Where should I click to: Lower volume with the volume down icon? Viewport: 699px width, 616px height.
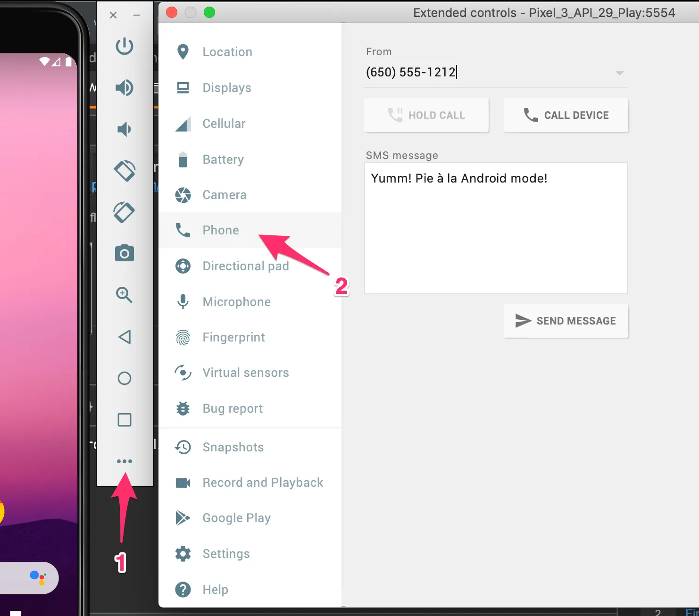pos(125,129)
